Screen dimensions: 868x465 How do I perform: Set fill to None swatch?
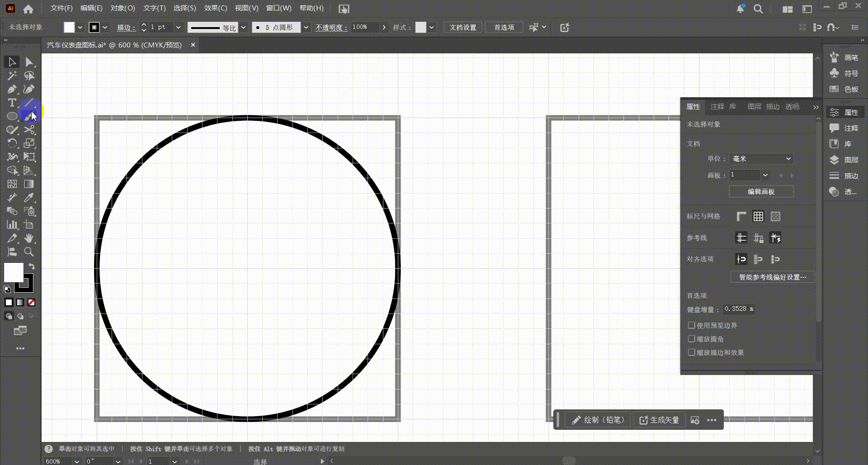tap(32, 303)
